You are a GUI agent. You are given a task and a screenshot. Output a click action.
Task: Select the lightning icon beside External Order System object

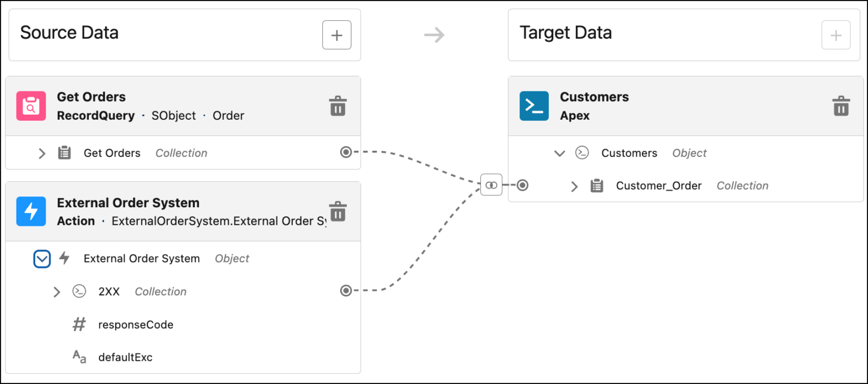[x=64, y=258]
